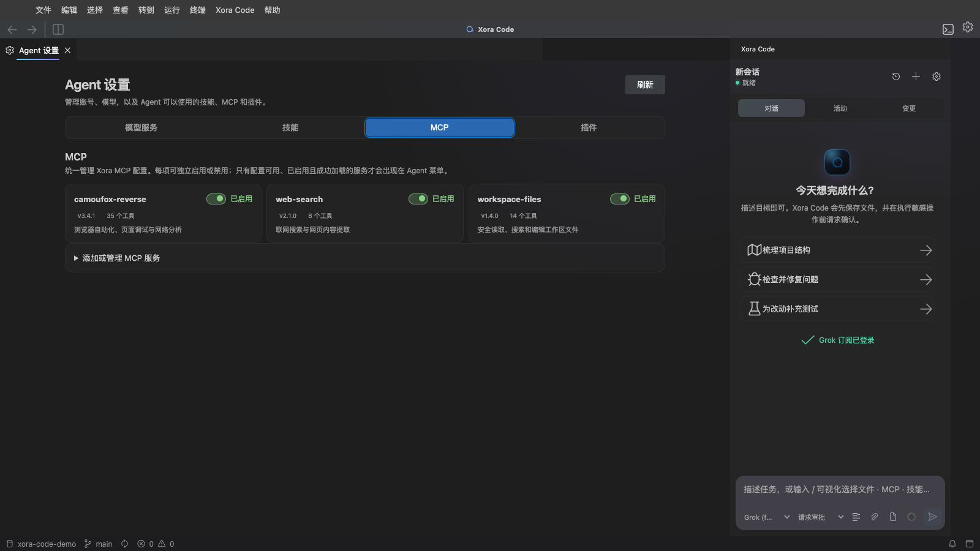Screen dimensions: 980x551
Task: Open the 查看 menu
Action: click(x=121, y=10)
